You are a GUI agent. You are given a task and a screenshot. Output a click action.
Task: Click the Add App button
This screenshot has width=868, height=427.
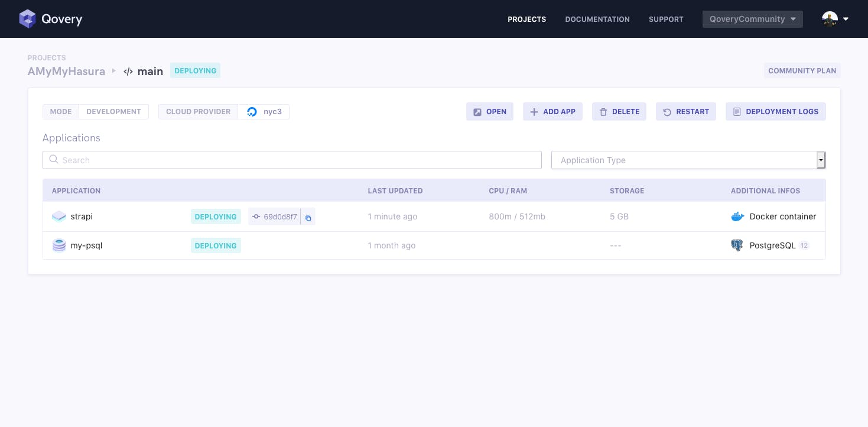(553, 112)
